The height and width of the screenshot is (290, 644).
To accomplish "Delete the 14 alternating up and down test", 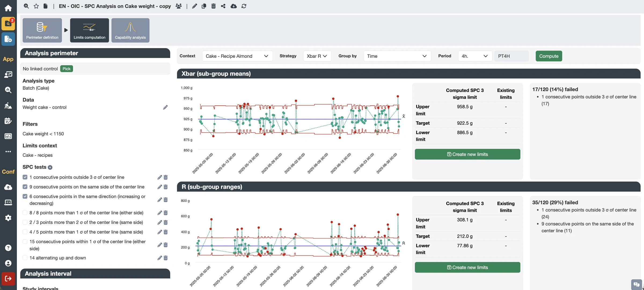I will (x=166, y=258).
